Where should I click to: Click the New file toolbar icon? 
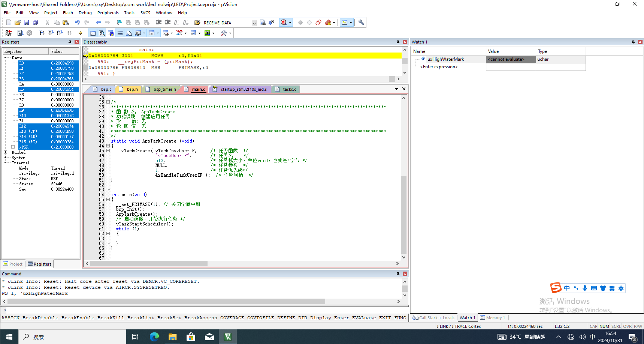pyautogui.click(x=9, y=23)
